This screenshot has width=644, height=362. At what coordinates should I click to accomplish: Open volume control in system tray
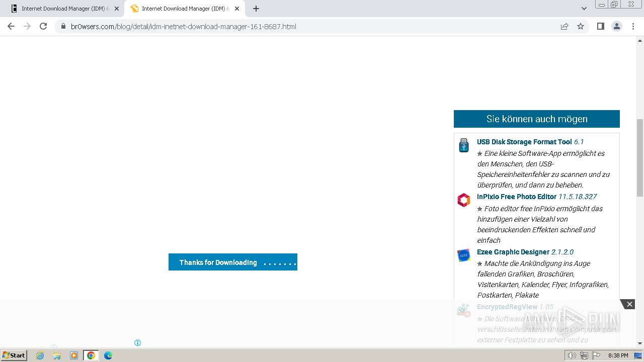tap(572, 355)
